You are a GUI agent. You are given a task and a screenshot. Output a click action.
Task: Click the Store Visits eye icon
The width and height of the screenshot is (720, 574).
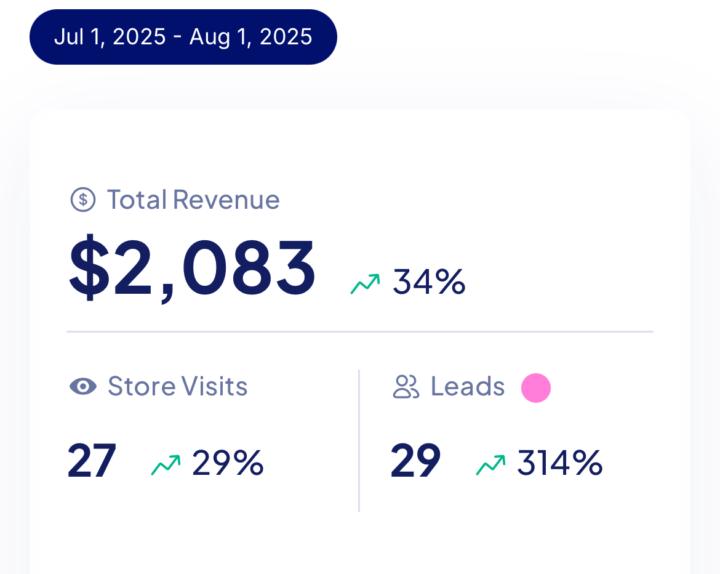83,386
